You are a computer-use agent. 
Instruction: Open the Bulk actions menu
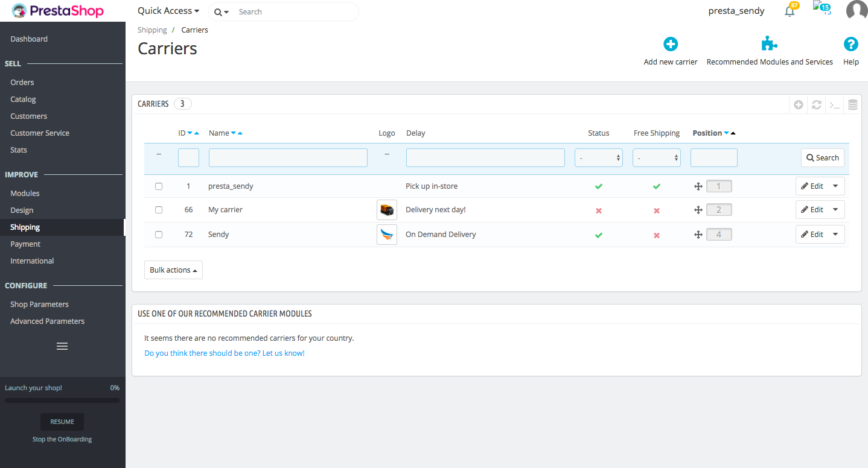[173, 270]
